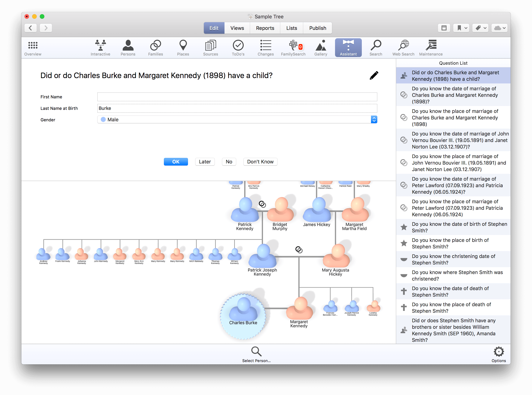Click the Later button
The image size is (532, 395).
[x=205, y=162]
